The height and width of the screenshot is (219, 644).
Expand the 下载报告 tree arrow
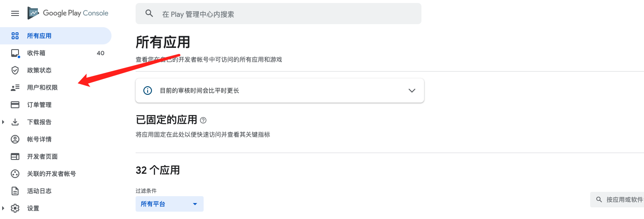[3, 122]
